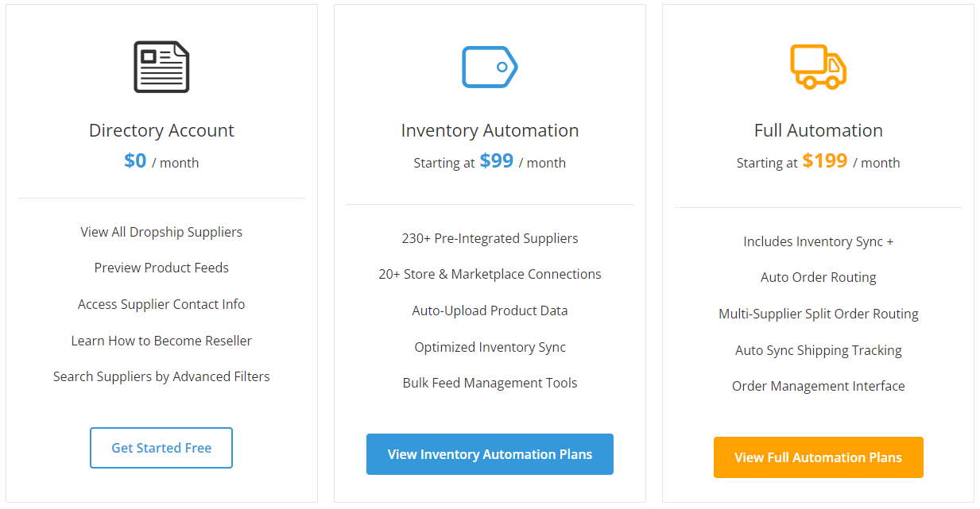
Task: Click Optimized Inventory Sync feature
Action: pyautogui.click(x=490, y=347)
